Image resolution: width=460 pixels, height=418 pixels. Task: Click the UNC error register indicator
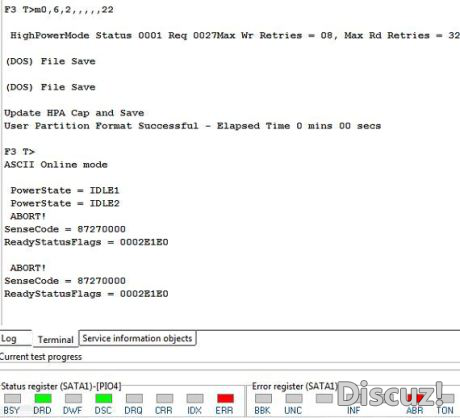tap(294, 398)
